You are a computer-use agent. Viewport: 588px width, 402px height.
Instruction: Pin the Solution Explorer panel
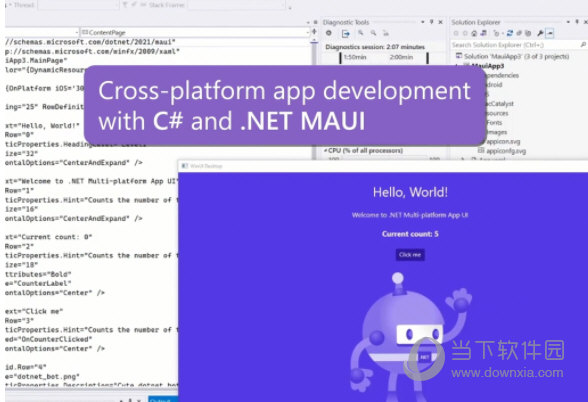[x=577, y=22]
